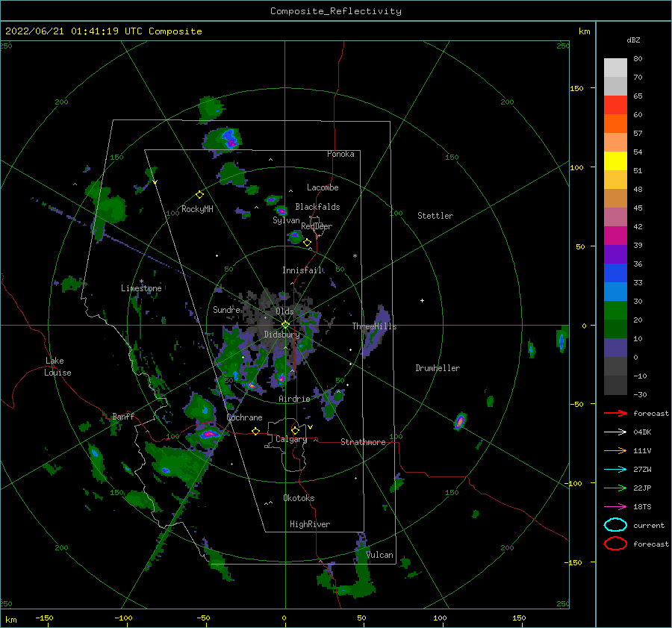
Task: Click the yellow diamond marker above RockyMH
Action: tap(199, 195)
